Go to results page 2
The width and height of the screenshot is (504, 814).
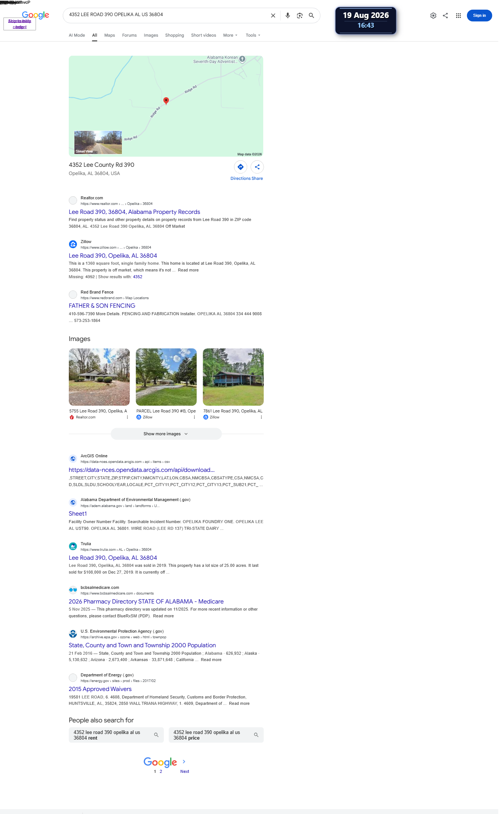click(x=161, y=771)
